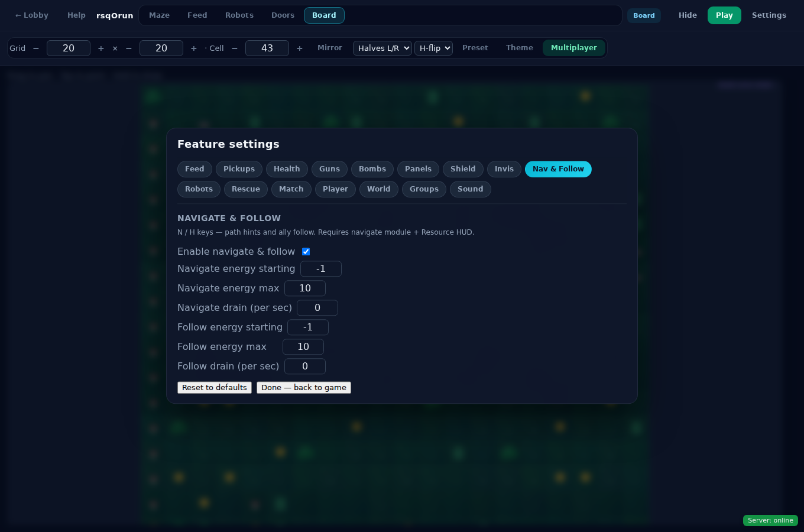Click the Server: online status badge

(770, 521)
